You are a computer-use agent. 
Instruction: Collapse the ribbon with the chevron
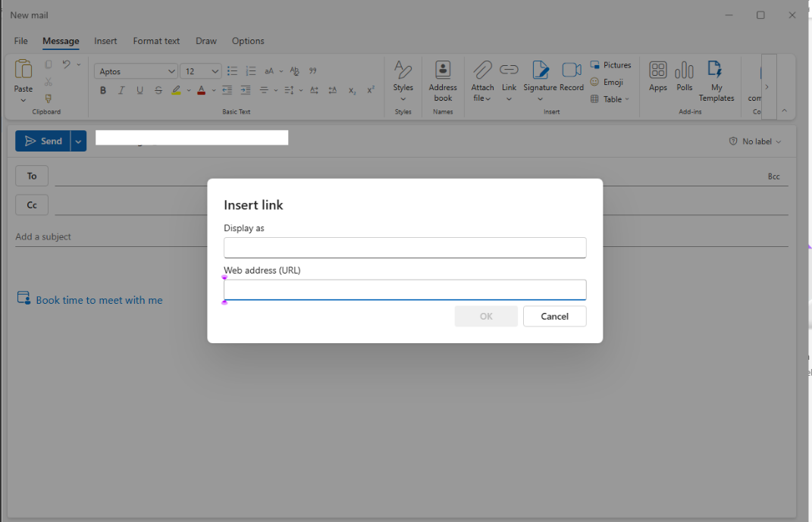785,110
